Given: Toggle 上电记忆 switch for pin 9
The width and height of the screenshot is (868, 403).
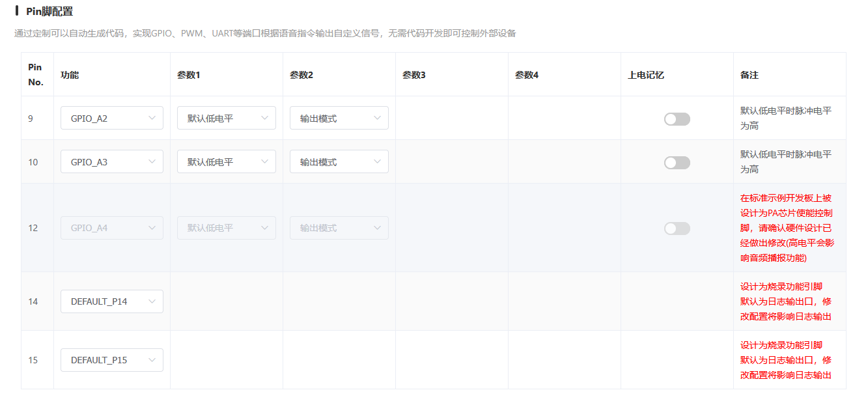Looking at the screenshot, I should point(677,119).
